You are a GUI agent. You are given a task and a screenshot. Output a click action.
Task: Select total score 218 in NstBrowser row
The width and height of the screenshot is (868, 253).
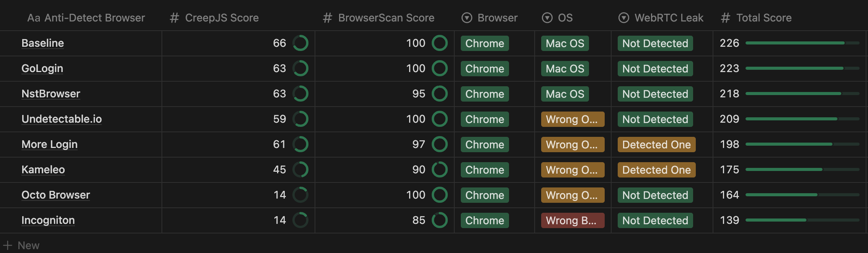(729, 94)
